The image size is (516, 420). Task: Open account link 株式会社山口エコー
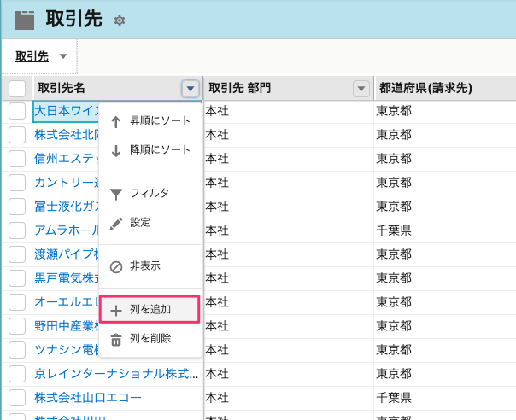pyautogui.click(x=87, y=398)
